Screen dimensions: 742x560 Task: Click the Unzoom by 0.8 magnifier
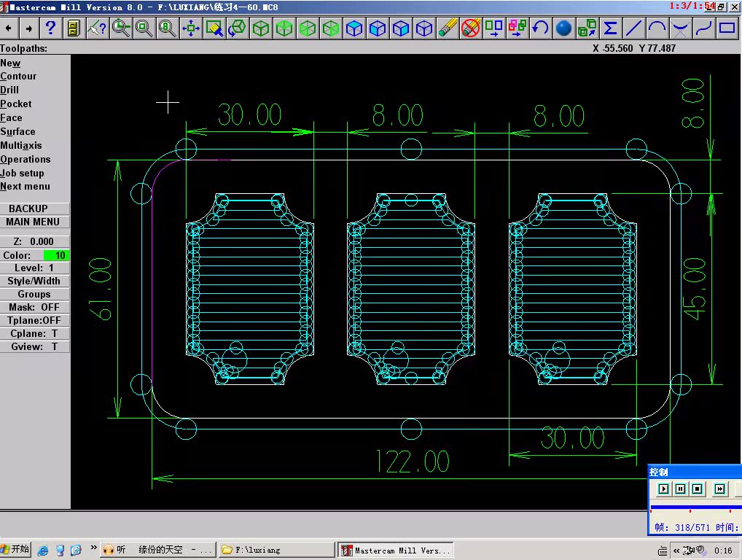coord(167,28)
